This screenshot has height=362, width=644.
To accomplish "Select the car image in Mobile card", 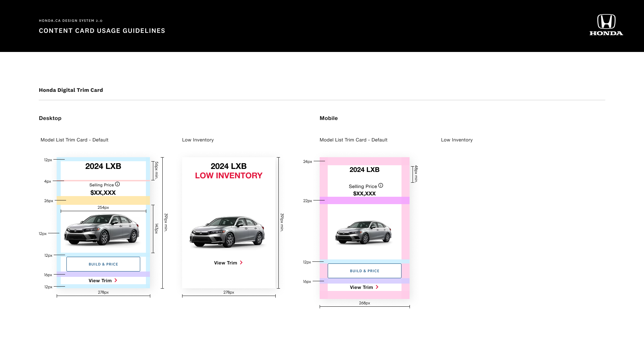I will (x=363, y=232).
